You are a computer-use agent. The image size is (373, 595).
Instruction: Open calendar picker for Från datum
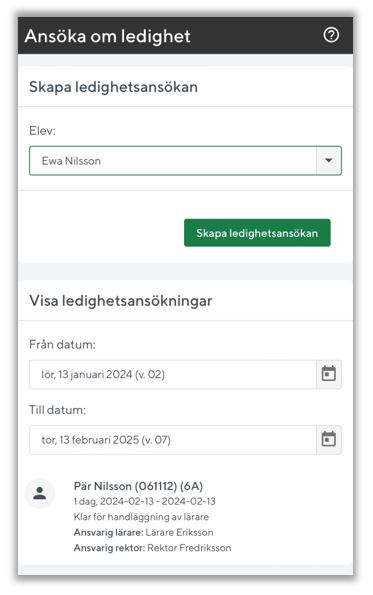pos(329,374)
